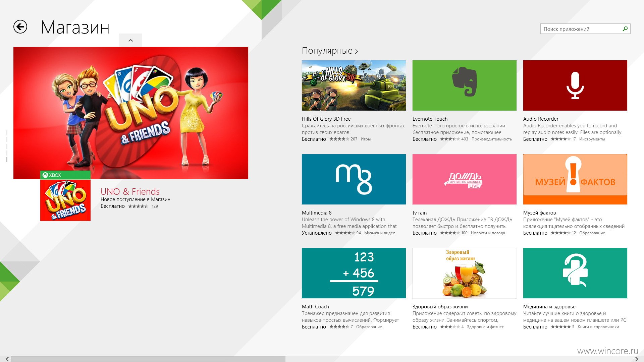The image size is (644, 362).
Task: Open the Multimedia 8 app tile
Action: [354, 179]
